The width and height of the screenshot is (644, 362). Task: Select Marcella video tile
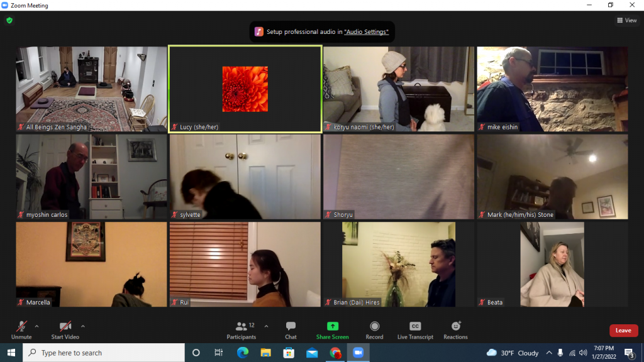(x=91, y=265)
